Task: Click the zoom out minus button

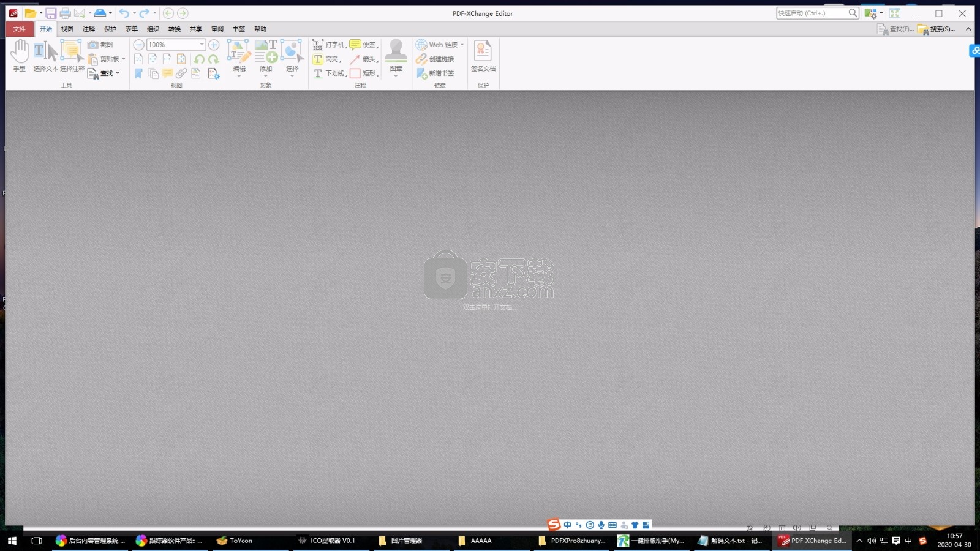Action: 139,45
